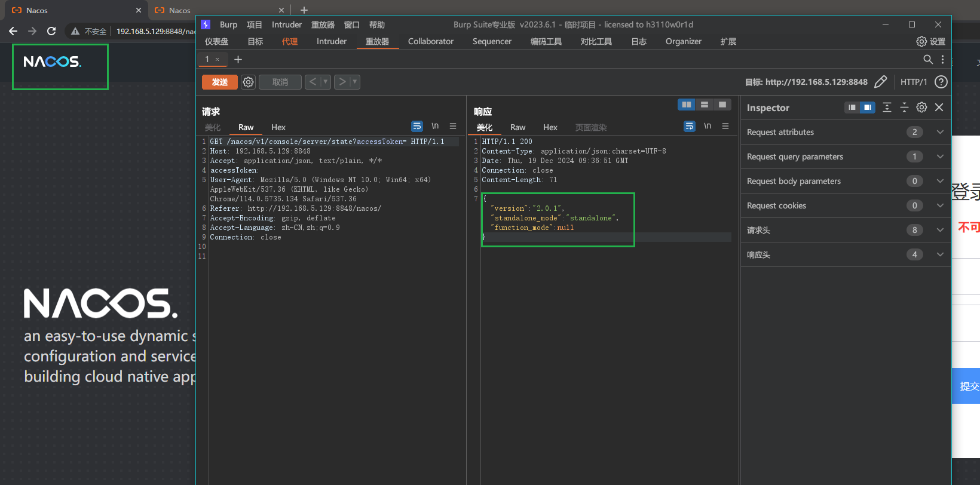Viewport: 980px width, 485px height.
Task: Open the Intruder menu in menu bar
Action: (287, 24)
